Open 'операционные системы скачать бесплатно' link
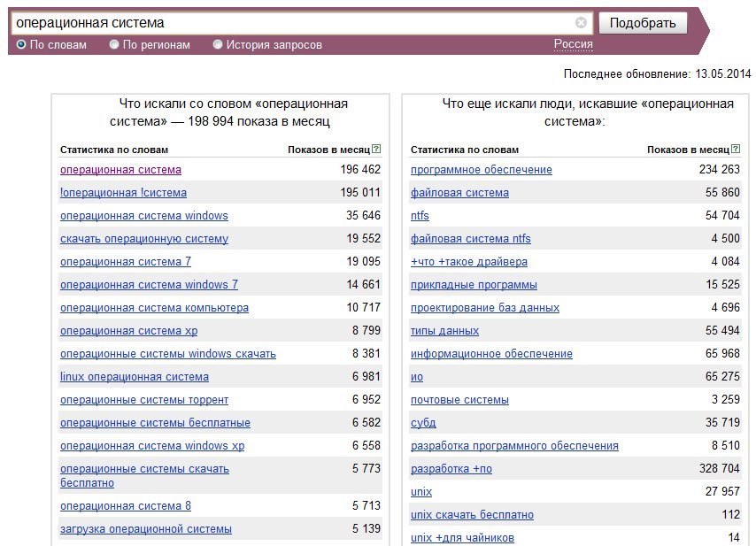This screenshot has width=756, height=546. 144,475
